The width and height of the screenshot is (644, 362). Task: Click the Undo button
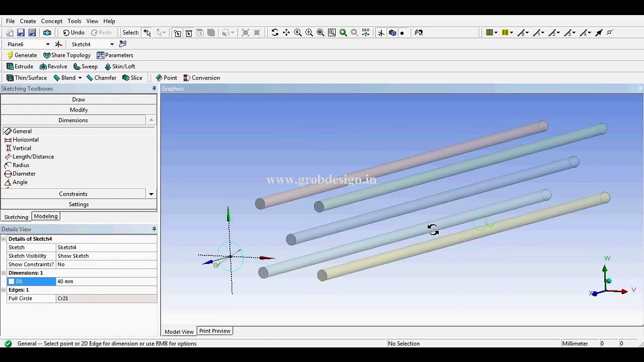coord(73,33)
